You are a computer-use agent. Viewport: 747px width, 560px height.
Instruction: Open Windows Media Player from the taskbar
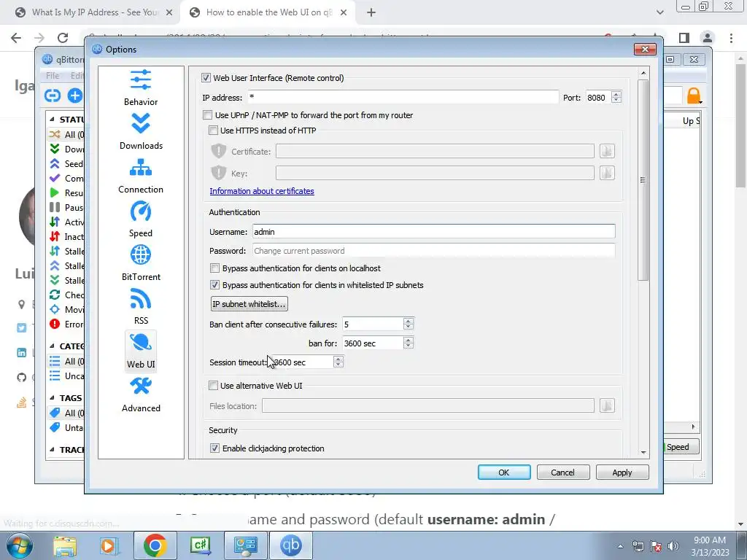click(x=108, y=545)
